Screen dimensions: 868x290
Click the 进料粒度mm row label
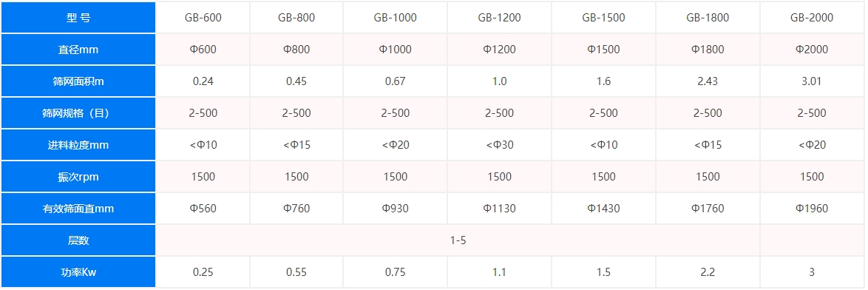[78, 146]
